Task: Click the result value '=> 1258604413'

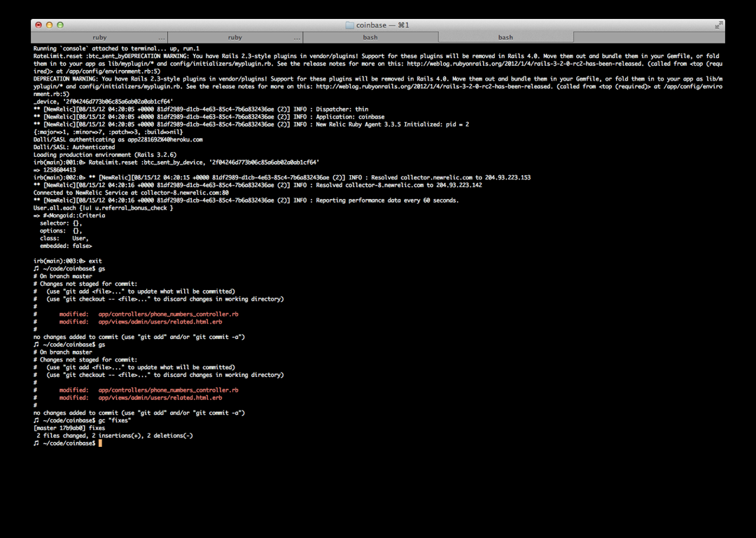Action: click(55, 170)
